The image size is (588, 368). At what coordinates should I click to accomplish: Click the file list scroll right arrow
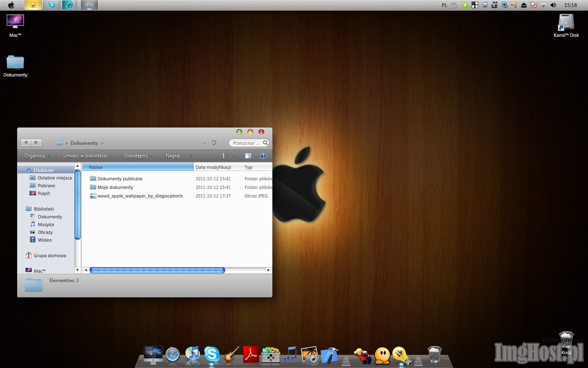[268, 270]
